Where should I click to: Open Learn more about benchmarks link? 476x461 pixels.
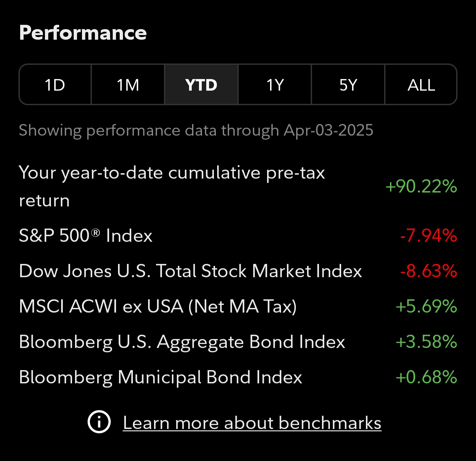[252, 423]
